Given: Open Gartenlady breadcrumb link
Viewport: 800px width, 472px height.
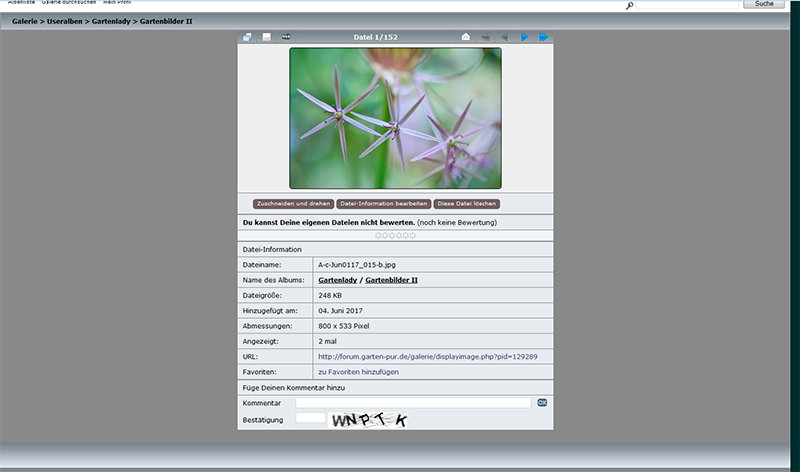Looking at the screenshot, I should tap(111, 21).
